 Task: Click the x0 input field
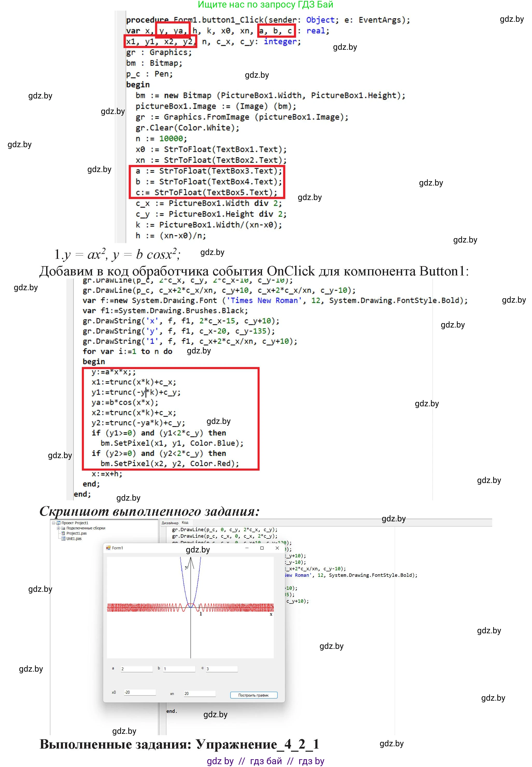tap(140, 692)
